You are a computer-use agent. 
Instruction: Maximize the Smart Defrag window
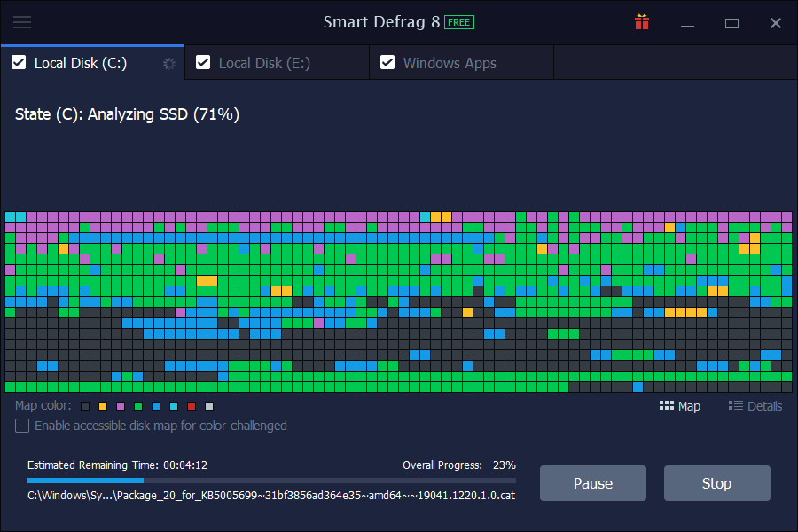click(x=731, y=23)
